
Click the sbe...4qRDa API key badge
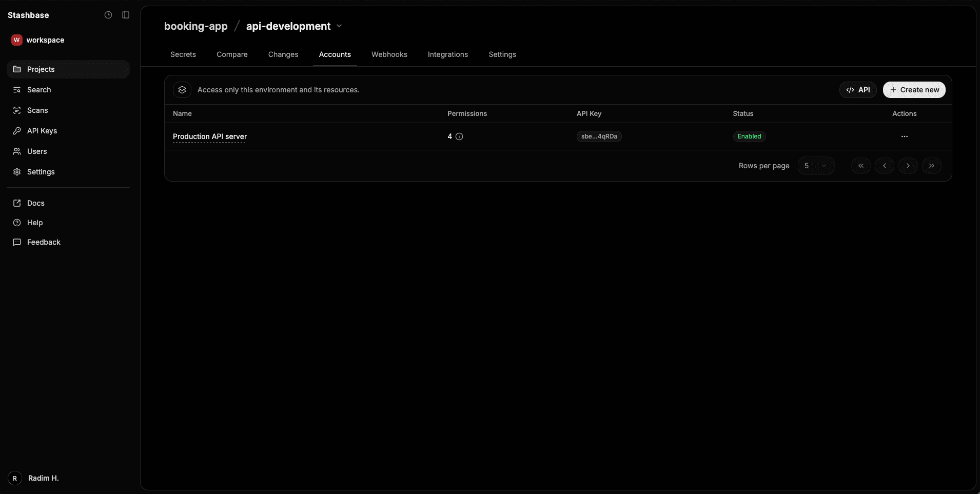tap(599, 136)
